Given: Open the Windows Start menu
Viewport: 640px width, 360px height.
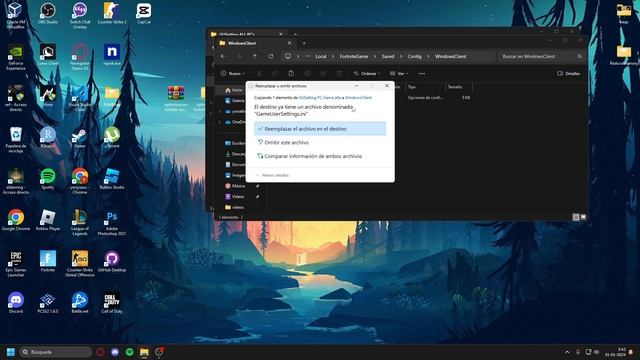Looking at the screenshot, I should pos(11,352).
